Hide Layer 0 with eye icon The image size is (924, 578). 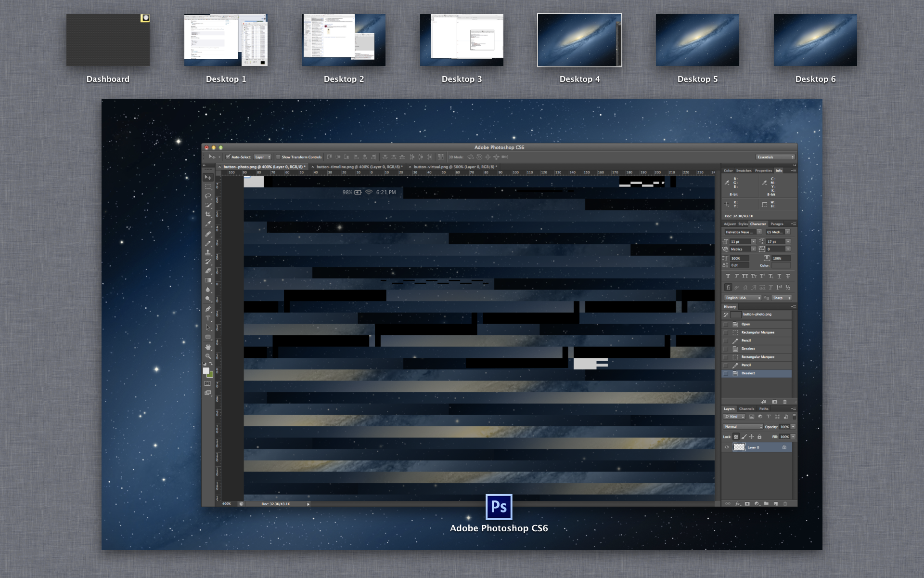(x=727, y=447)
